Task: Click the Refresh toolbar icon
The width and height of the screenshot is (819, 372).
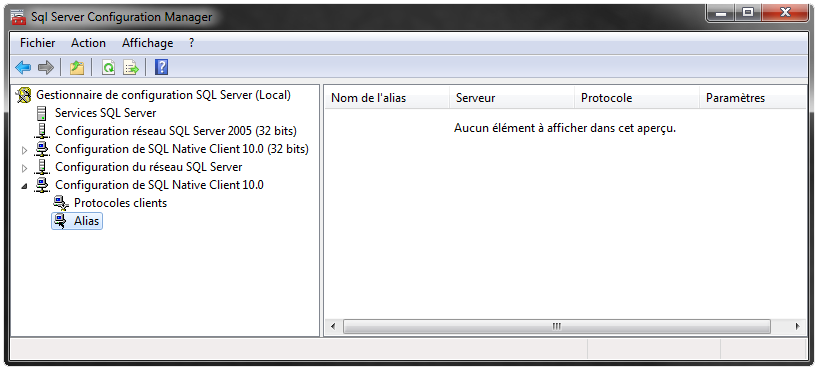Action: [x=108, y=67]
